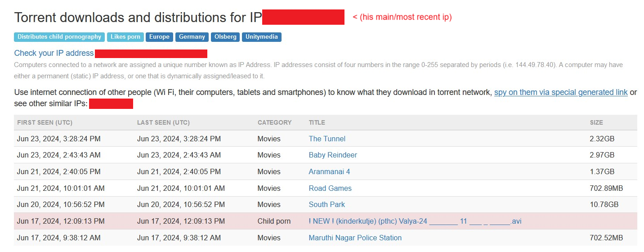This screenshot has width=644, height=252.
Task: Open the Olsberg city tag
Action: (225, 37)
